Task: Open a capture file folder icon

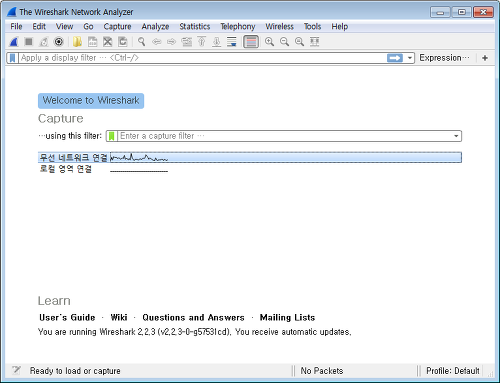Action: click(77, 42)
